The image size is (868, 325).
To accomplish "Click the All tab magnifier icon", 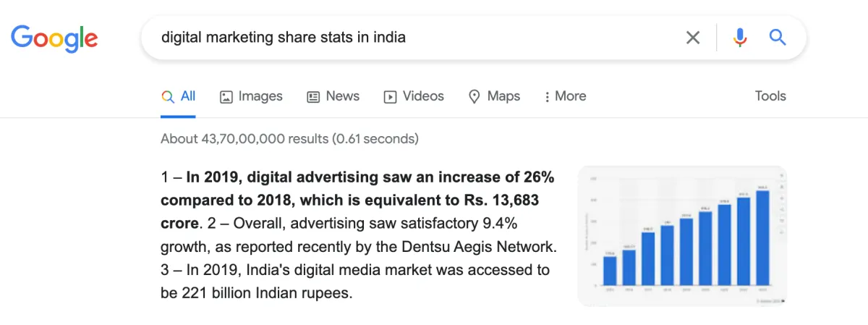I will (x=168, y=96).
